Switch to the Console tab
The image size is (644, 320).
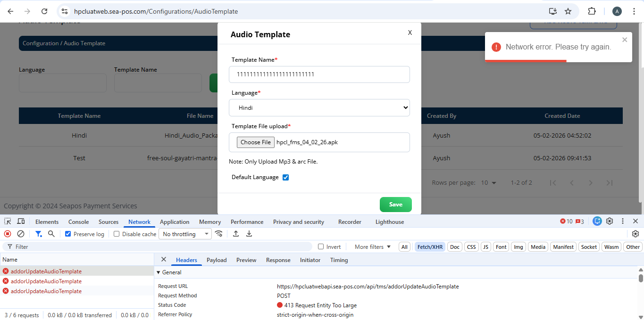(78, 222)
